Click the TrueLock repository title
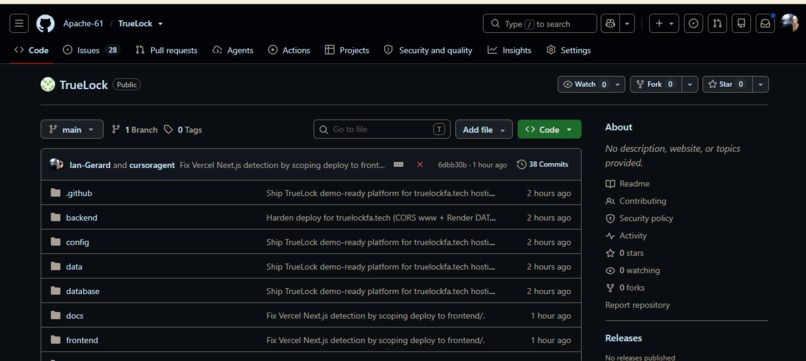The width and height of the screenshot is (806, 361). tap(83, 85)
